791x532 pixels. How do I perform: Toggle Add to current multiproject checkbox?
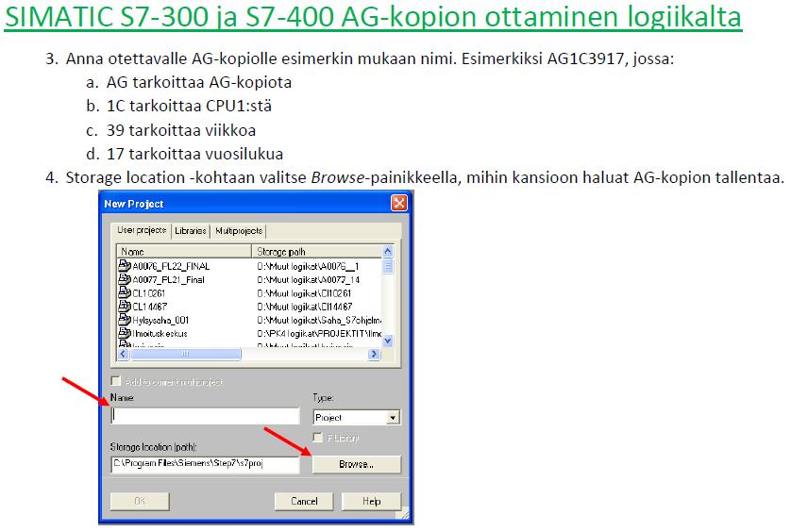tap(116, 381)
